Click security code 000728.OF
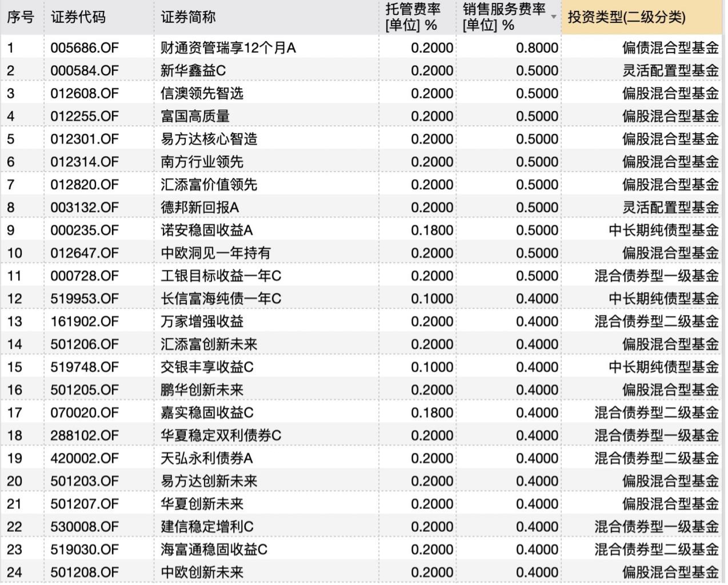This screenshot has height=585, width=728. 85,276
